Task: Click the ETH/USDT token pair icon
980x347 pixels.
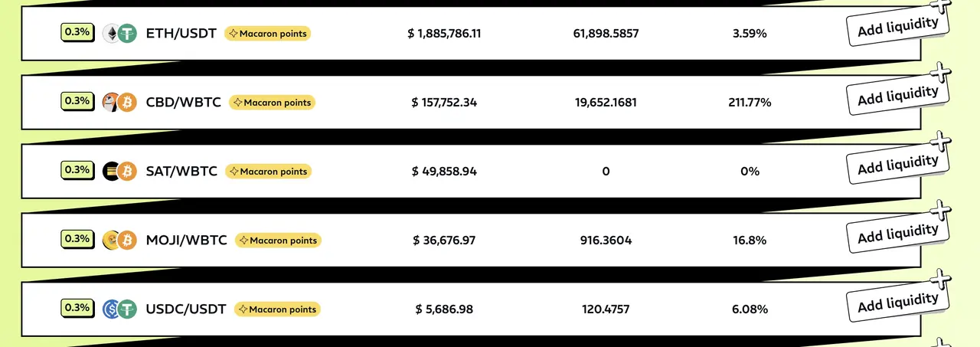Action: (119, 34)
